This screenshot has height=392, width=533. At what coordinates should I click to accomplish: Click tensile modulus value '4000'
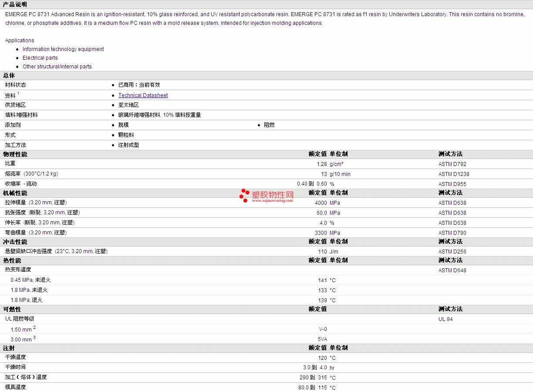tap(320, 203)
